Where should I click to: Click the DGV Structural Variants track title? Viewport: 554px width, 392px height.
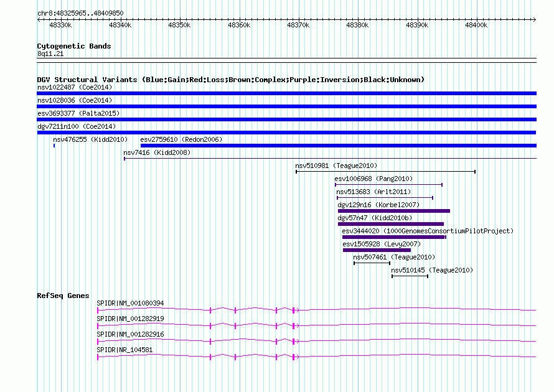230,80
